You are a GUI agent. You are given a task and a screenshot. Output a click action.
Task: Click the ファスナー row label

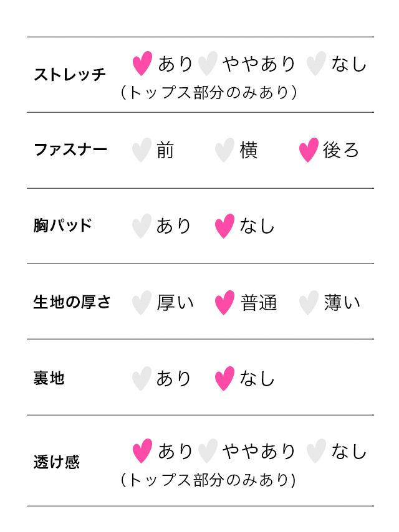pyautogui.click(x=70, y=150)
